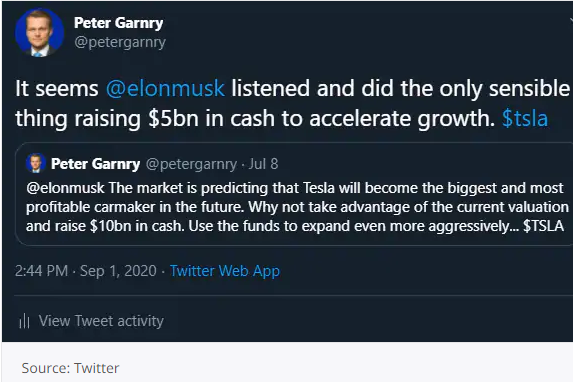
Task: Click the @petergarnry handle under the name
Action: click(120, 42)
